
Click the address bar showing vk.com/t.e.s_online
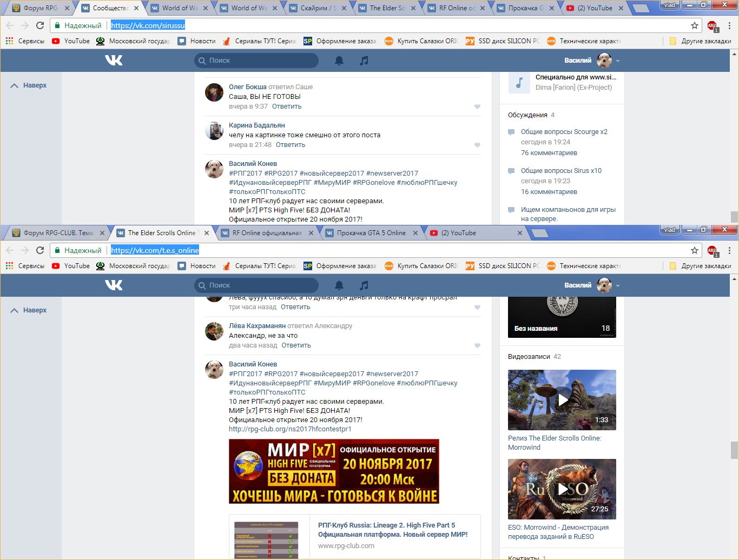pos(377,250)
